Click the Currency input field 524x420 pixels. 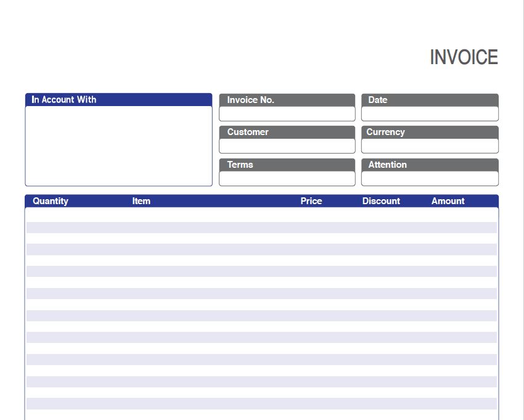coord(430,146)
